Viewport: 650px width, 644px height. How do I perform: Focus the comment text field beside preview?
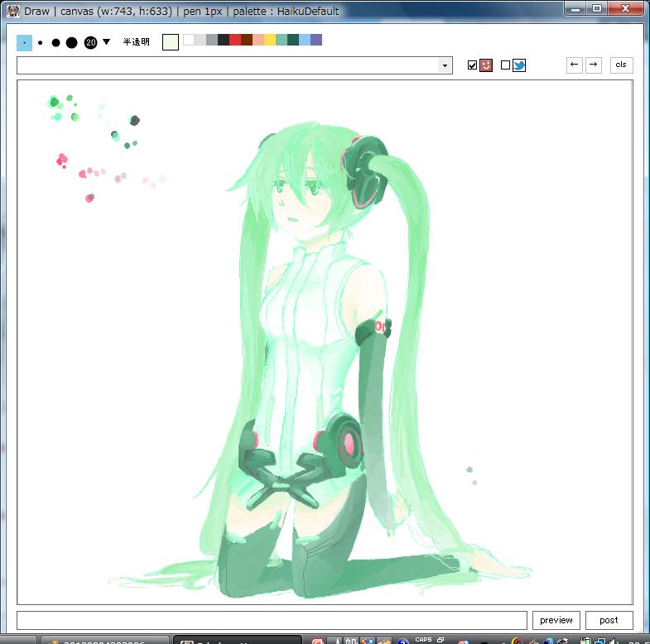272,620
